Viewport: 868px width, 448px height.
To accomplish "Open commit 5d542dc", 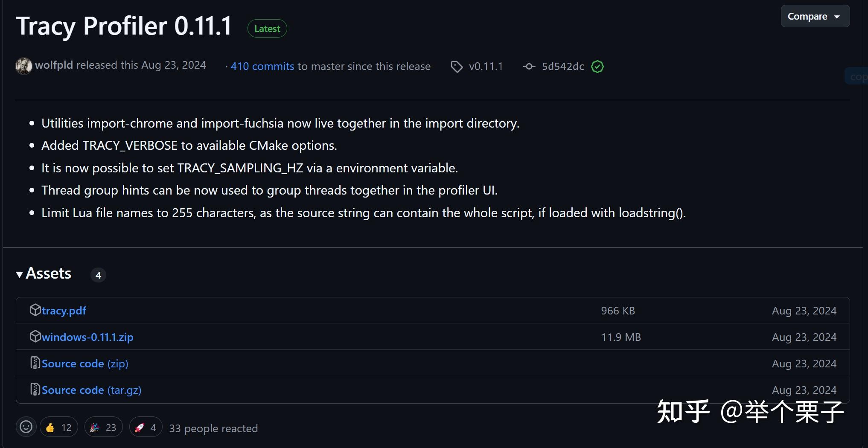I will point(563,67).
